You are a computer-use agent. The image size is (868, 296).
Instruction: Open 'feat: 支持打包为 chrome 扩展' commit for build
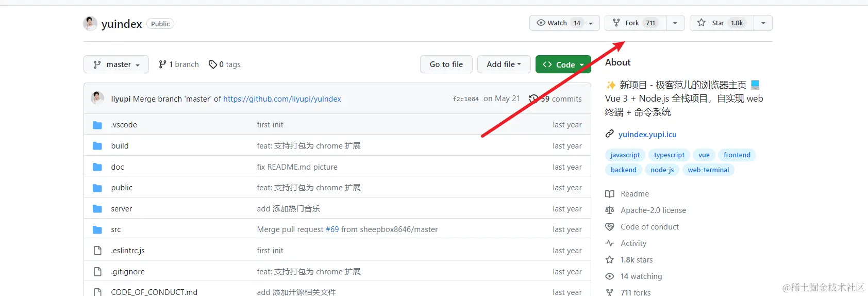point(309,146)
